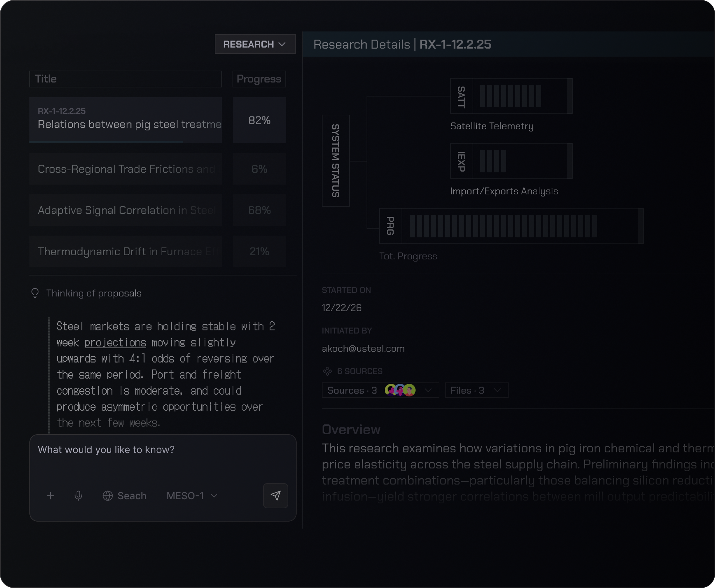Click the Title column header
Viewport: 715px width, 588px height.
click(126, 79)
